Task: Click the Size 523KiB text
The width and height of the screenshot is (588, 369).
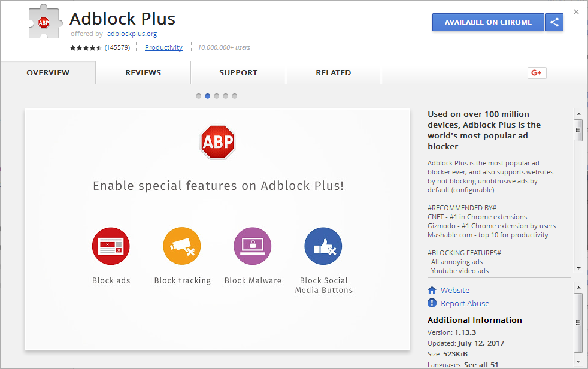Action: click(x=447, y=354)
